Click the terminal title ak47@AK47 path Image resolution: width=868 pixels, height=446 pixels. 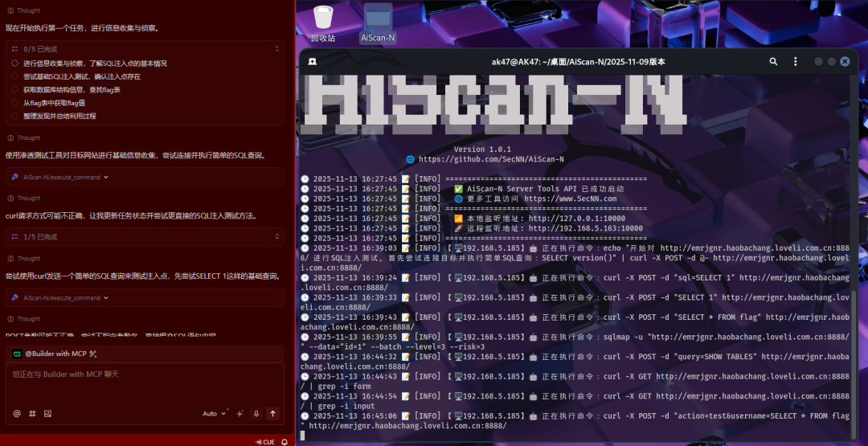(x=578, y=62)
